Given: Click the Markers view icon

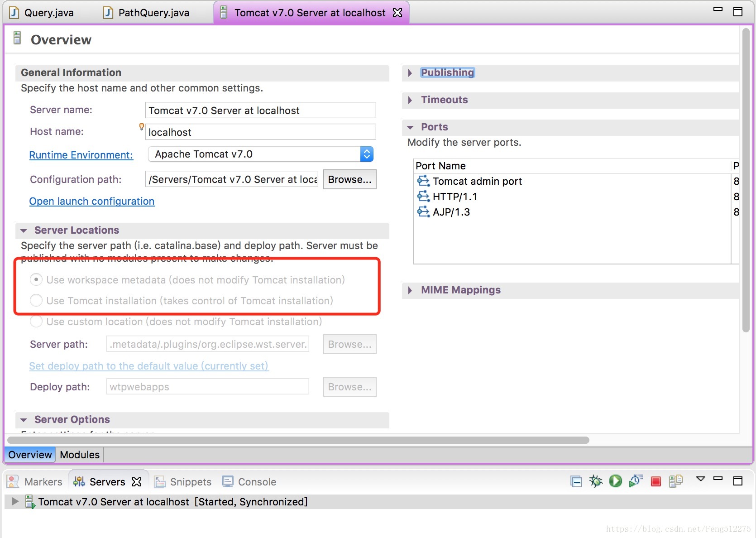Looking at the screenshot, I should (x=13, y=482).
